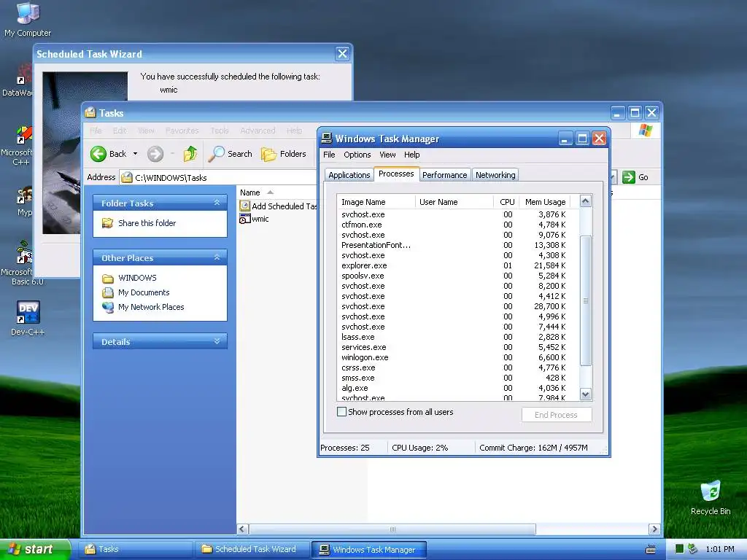Sort processes by the Image Name column
Viewport: 747px width, 560px height.
tap(376, 202)
